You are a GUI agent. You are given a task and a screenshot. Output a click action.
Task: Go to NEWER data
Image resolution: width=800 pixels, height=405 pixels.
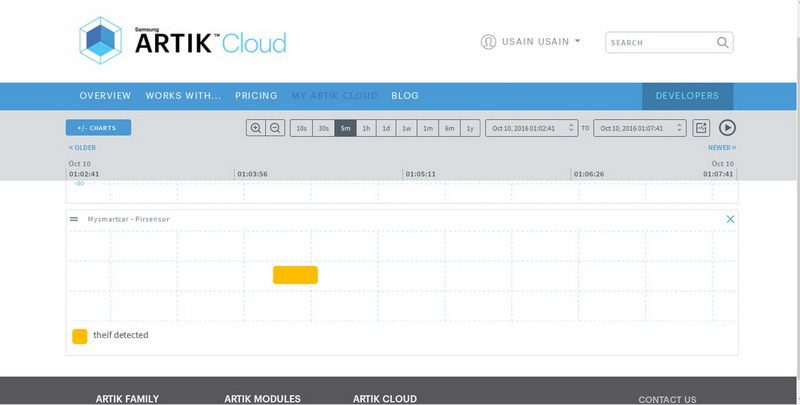(722, 147)
